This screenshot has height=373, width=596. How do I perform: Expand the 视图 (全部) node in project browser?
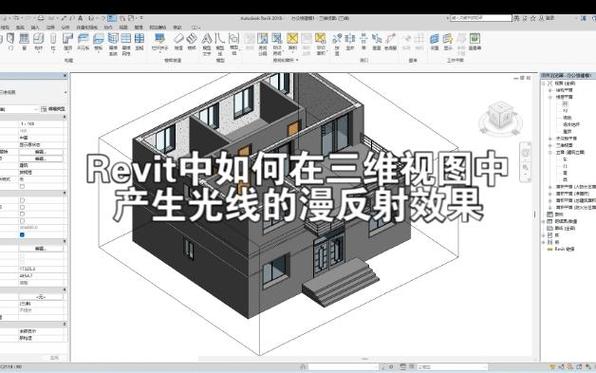[x=544, y=83]
